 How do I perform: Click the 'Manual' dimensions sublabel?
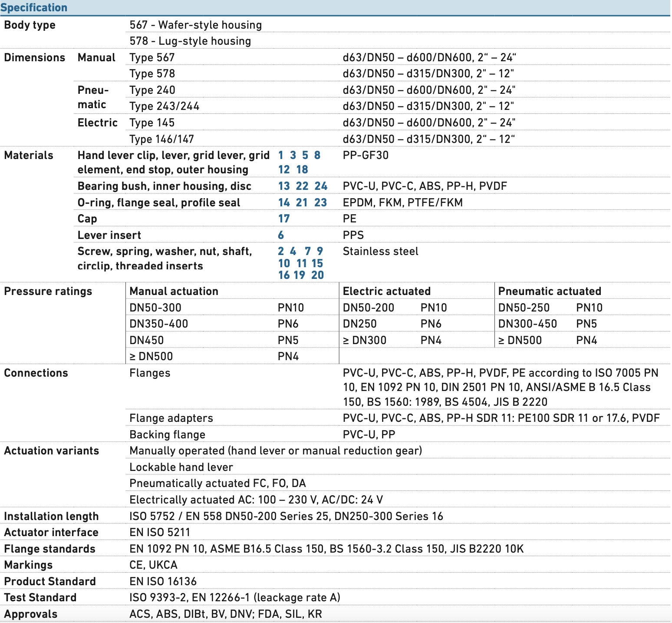(96, 57)
